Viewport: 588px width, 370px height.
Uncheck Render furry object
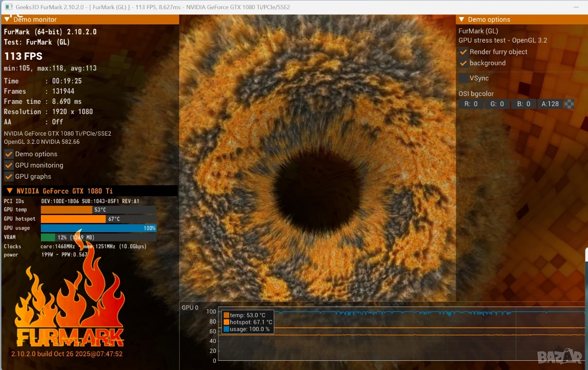point(464,52)
